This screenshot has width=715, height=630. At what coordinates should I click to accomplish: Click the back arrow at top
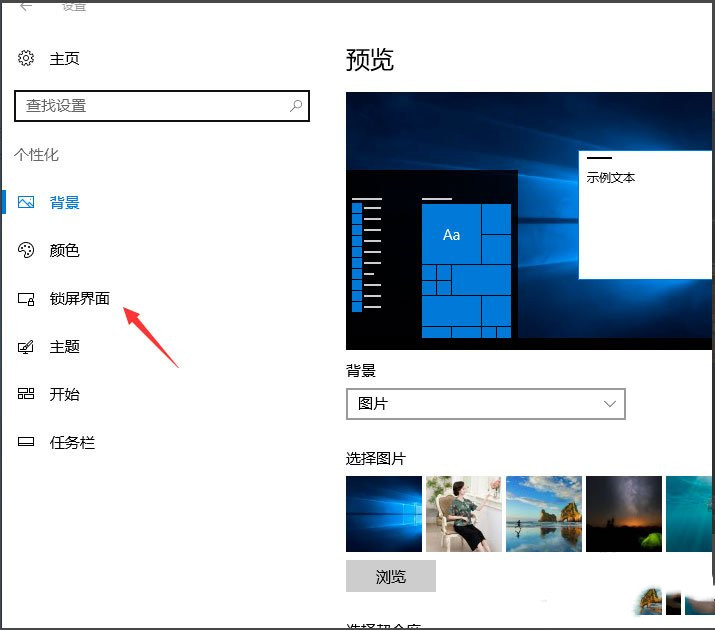26,6
